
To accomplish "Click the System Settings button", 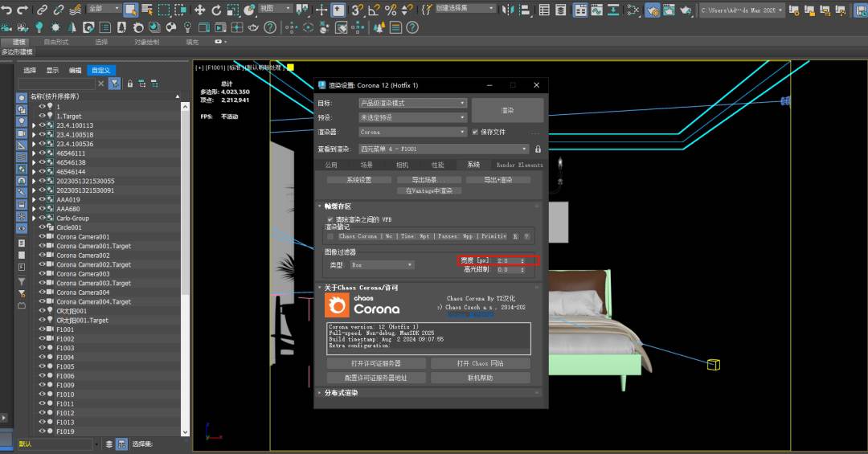I will click(358, 180).
